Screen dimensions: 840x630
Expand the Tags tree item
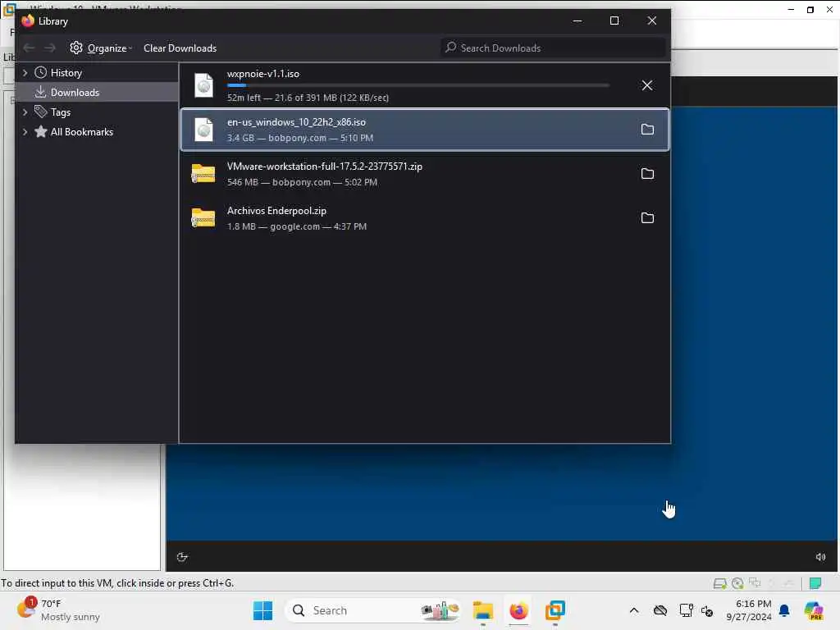[x=25, y=112]
